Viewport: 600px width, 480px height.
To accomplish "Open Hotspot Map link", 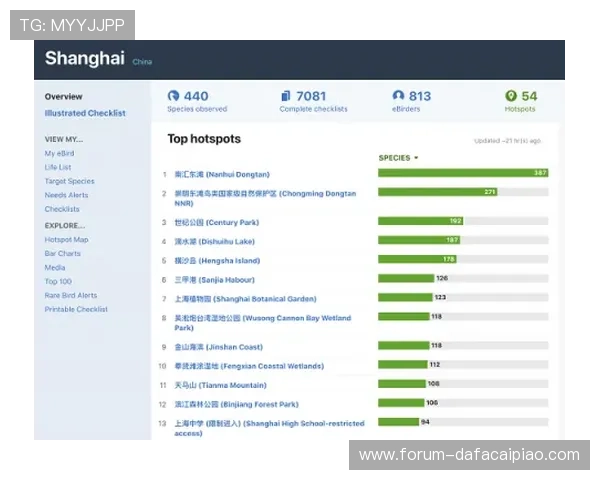I will (66, 240).
